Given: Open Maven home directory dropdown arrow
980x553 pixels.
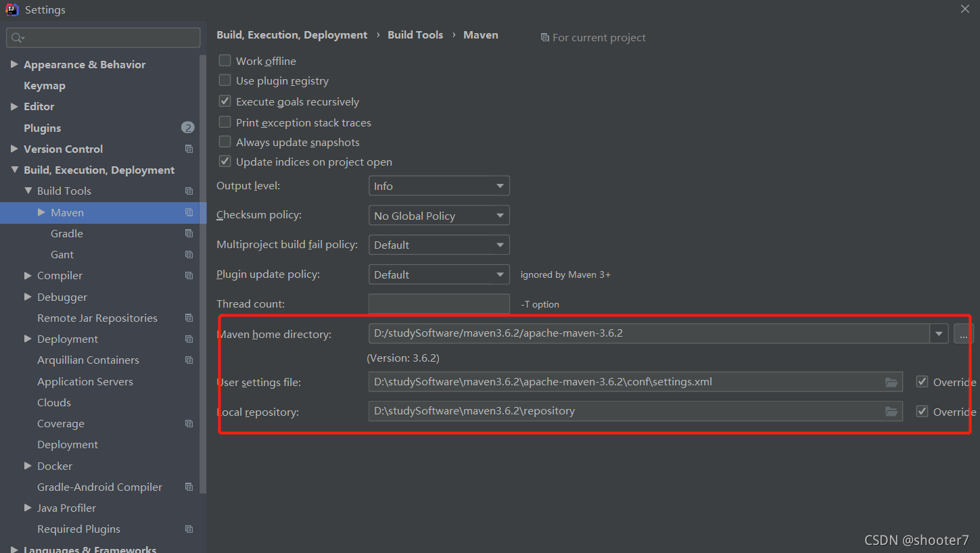Looking at the screenshot, I should point(939,333).
